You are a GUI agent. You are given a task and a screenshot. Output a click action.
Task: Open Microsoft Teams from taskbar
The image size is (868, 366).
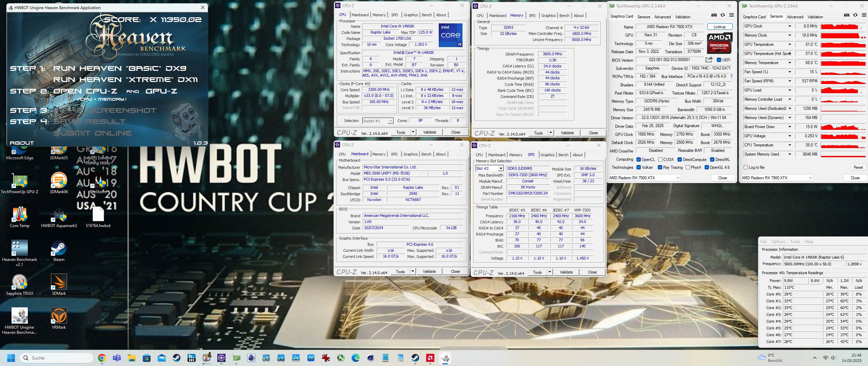click(117, 358)
